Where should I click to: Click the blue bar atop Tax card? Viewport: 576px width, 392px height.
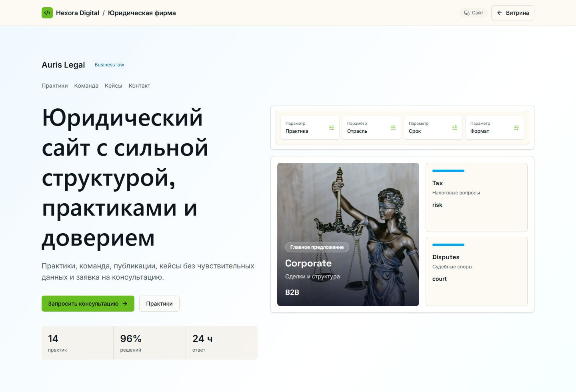coord(448,171)
